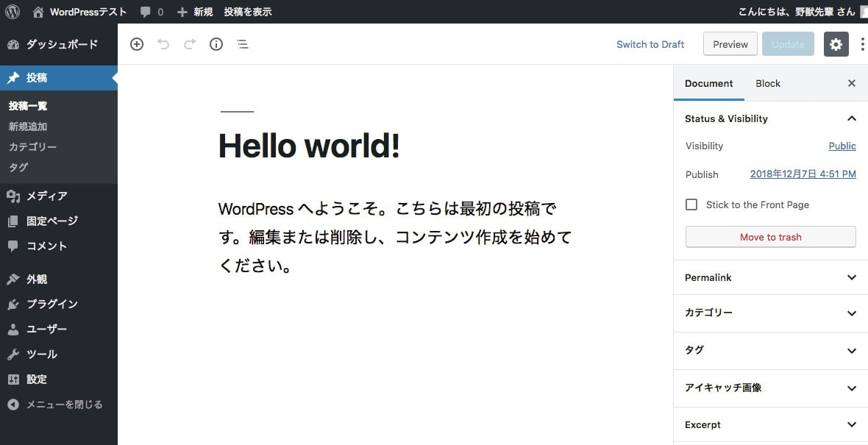Open the WordPressテスト site home link
The width and height of the screenshot is (868, 445).
tap(79, 12)
